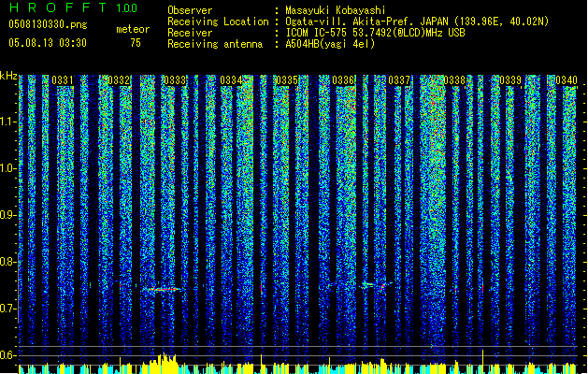Click the date stamp 05.08.13 03:30

click(48, 43)
